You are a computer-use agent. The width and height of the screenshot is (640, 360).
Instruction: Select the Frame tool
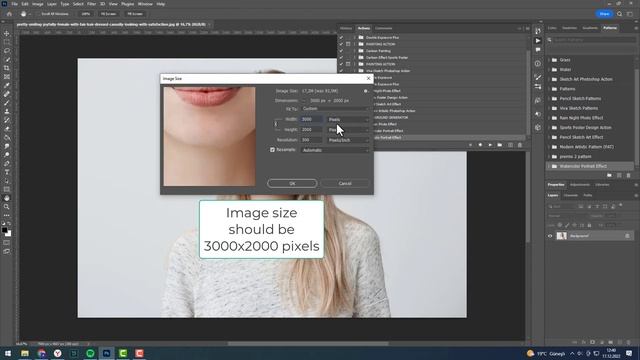[x=7, y=77]
